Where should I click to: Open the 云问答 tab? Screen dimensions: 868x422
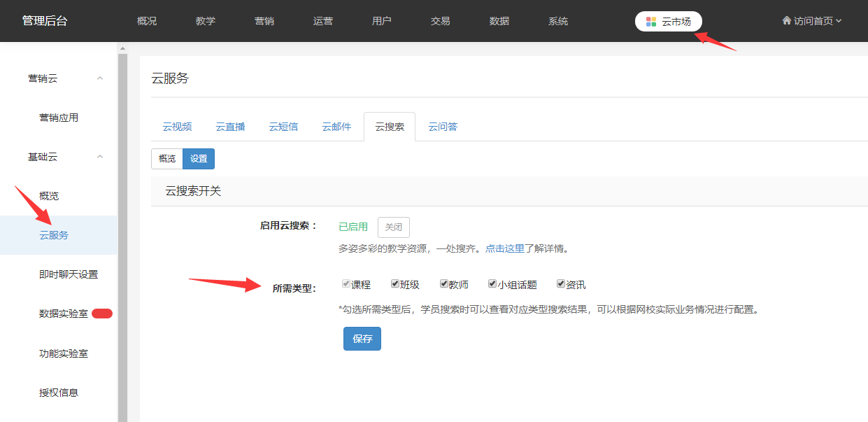[x=443, y=127]
